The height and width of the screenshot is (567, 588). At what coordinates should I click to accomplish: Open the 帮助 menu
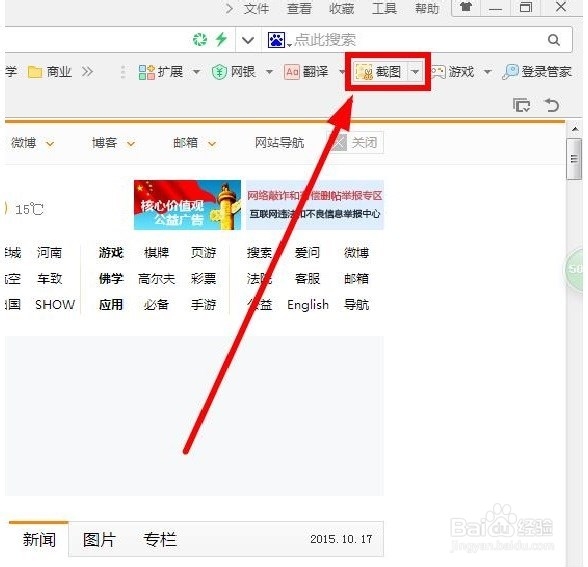(x=427, y=8)
